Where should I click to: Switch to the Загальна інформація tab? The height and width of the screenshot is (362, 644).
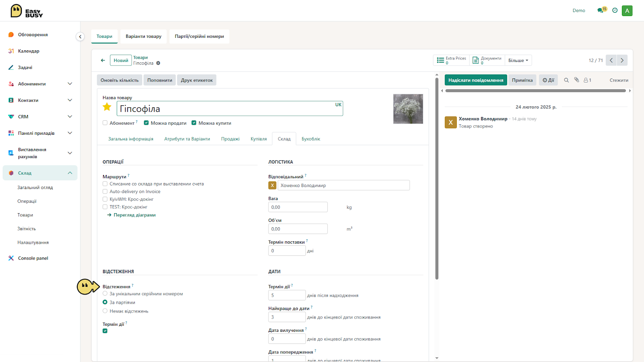[x=131, y=139]
